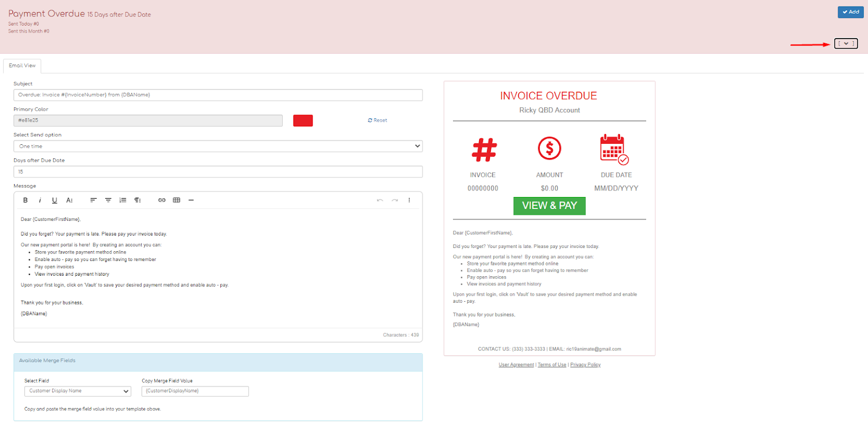Click 'Store your favorite payment method online' in editor
This screenshot has width=868, height=433.
point(80,252)
